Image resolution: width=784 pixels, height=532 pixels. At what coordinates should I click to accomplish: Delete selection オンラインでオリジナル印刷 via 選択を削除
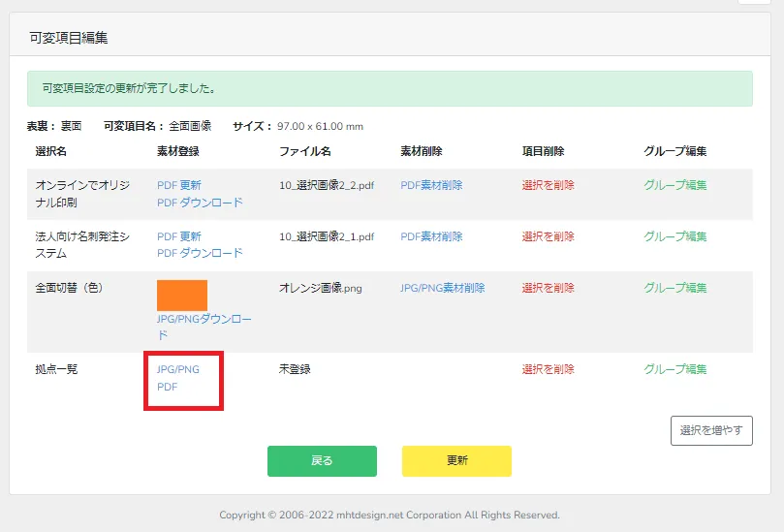click(x=548, y=185)
